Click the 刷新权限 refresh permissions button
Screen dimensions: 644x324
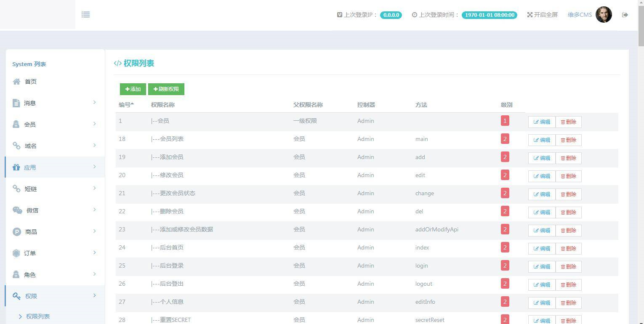[x=166, y=89]
